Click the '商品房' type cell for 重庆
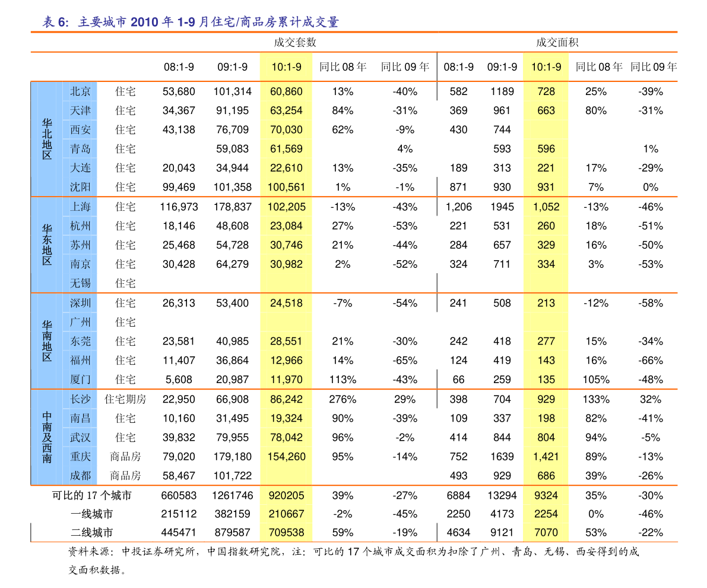 click(x=125, y=457)
